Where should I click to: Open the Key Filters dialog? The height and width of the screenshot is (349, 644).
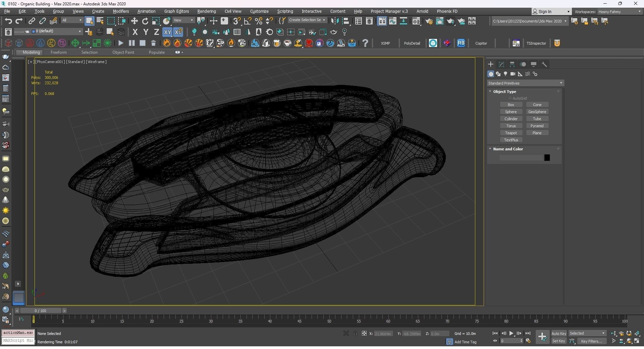pyautogui.click(x=591, y=341)
